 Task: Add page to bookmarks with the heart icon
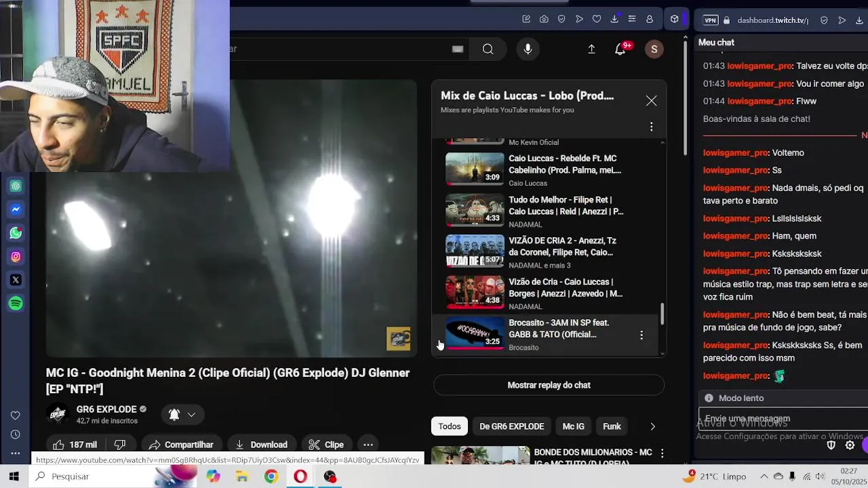coord(597,20)
